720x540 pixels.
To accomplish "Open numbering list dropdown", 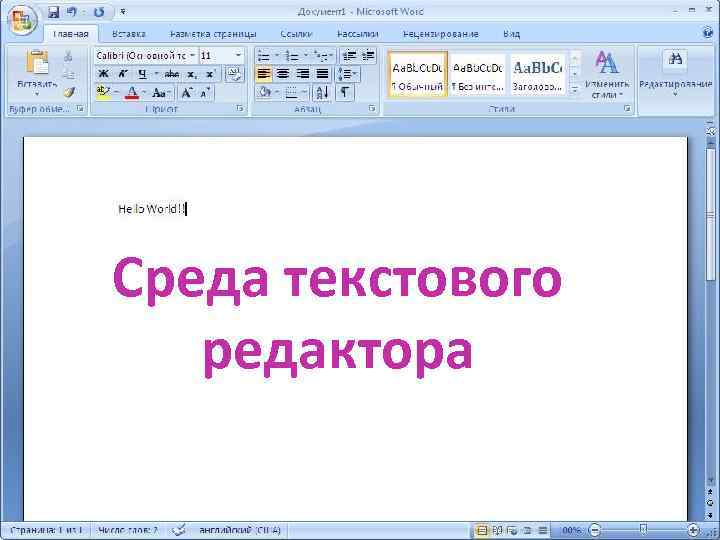I will 305,56.
